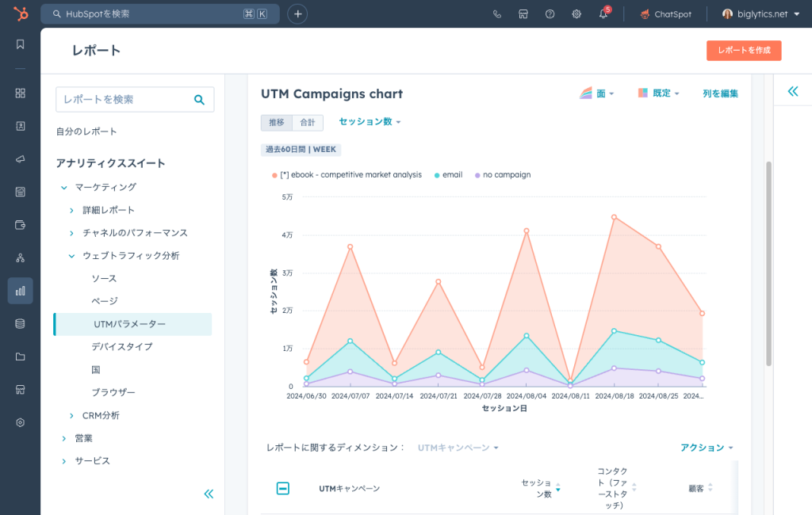
Task: Toggle the email series legend swatch
Action: [438, 175]
